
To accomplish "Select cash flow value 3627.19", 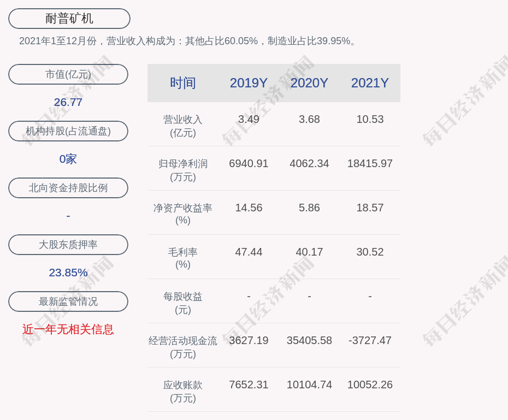I will coord(249,340).
